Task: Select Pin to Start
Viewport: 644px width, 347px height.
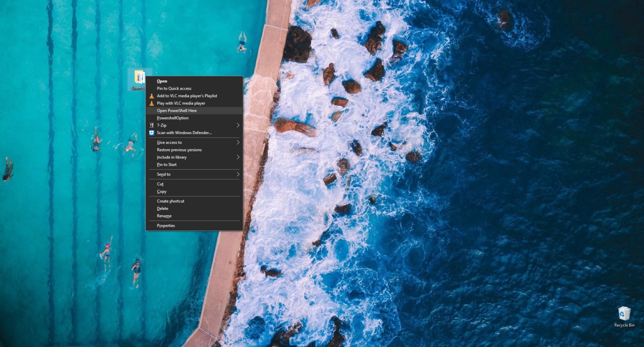Action: coord(166,164)
